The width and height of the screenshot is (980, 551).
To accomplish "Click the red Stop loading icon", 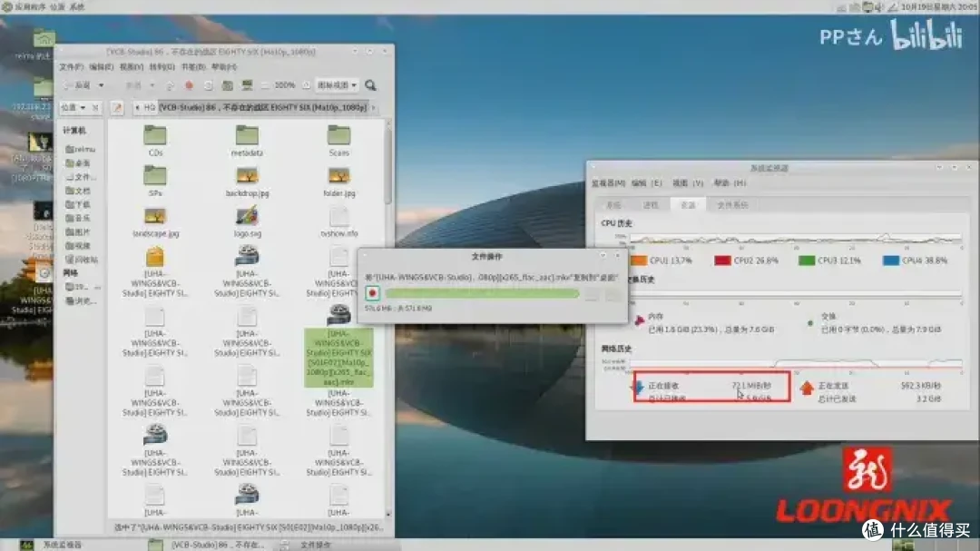I will (189, 85).
